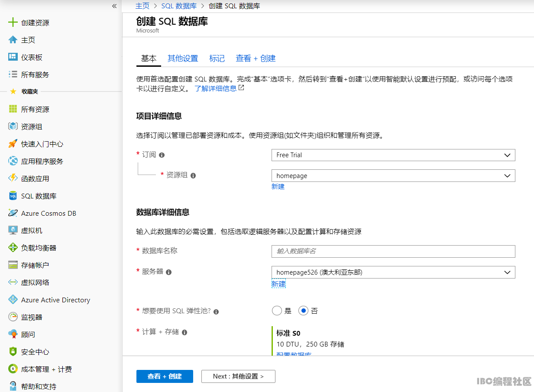534x392 pixels.
Task: Click the SQL databases icon in sidebar
Action: tap(13, 196)
